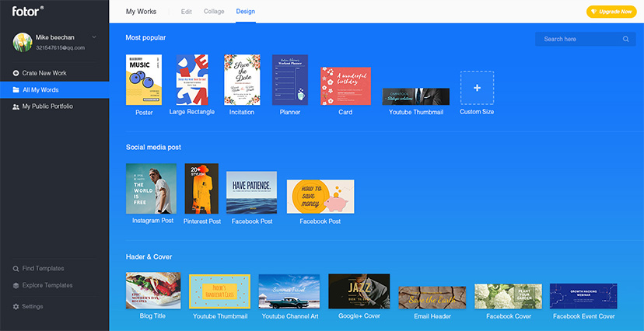Viewport: 644px width, 331px height.
Task: Click the Search here input field
Action: pos(579,39)
